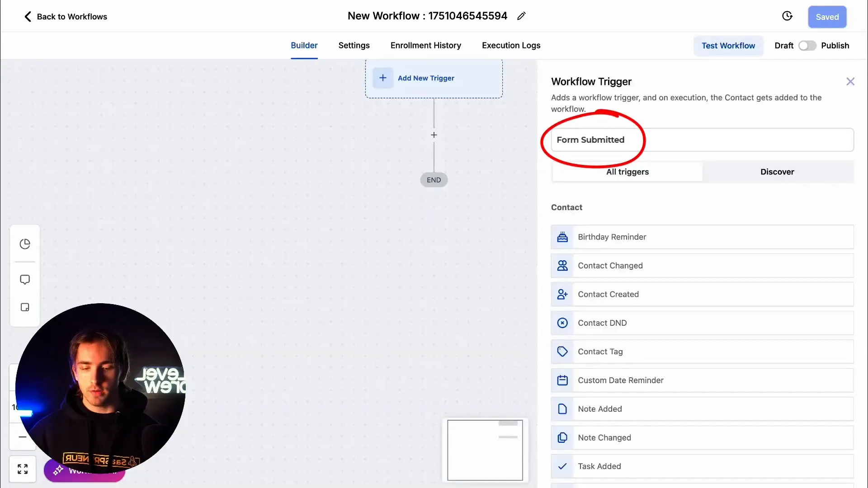The height and width of the screenshot is (488, 868).
Task: Select the Birthday Reminder trigger
Action: (x=702, y=237)
